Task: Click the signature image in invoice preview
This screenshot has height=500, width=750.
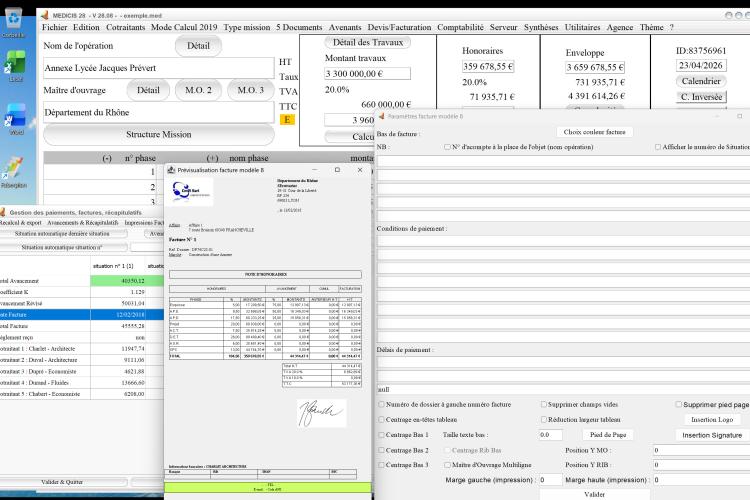Action: pyautogui.click(x=321, y=413)
